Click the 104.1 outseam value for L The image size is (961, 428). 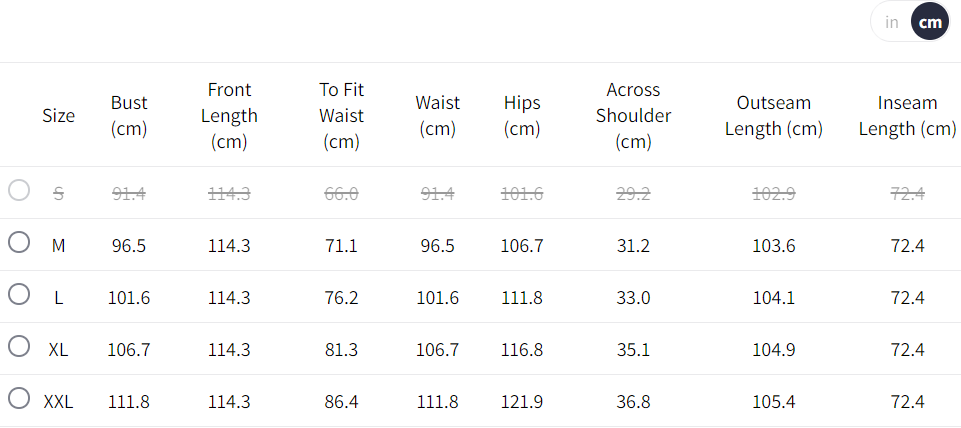(774, 298)
